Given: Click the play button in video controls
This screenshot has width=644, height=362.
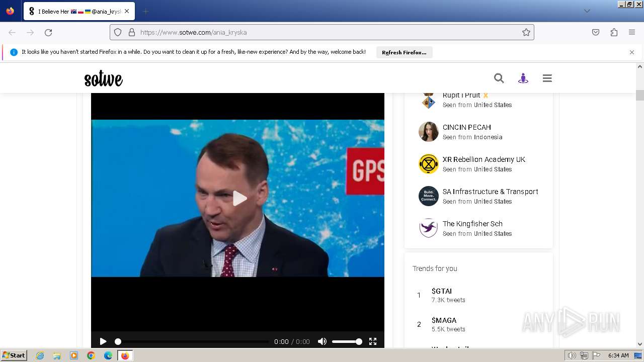Looking at the screenshot, I should pos(103,341).
